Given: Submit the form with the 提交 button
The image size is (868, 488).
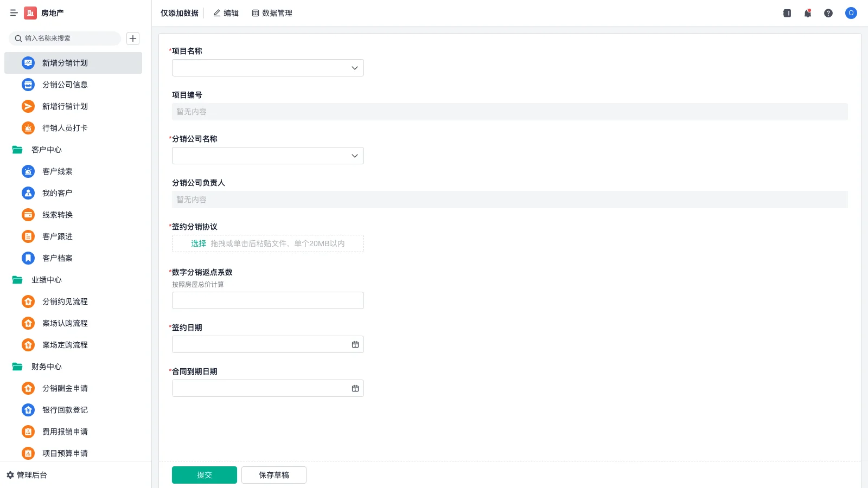Looking at the screenshot, I should click(x=205, y=474).
